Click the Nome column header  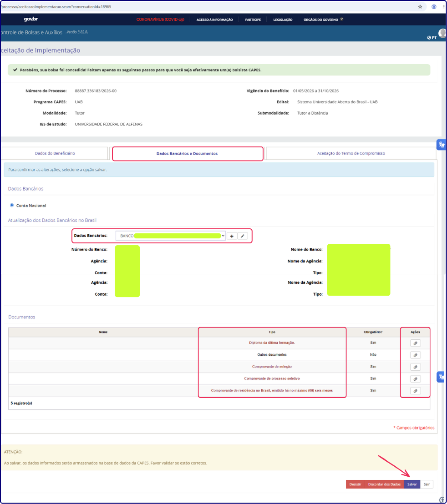pos(103,332)
